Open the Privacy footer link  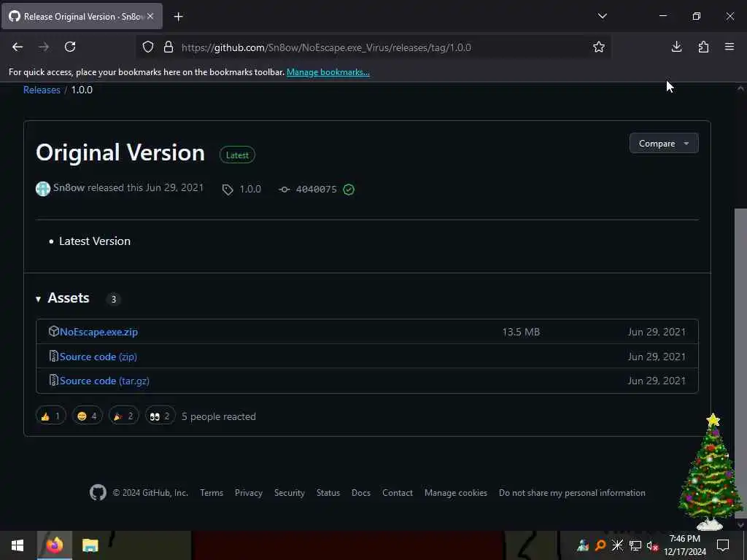(249, 493)
